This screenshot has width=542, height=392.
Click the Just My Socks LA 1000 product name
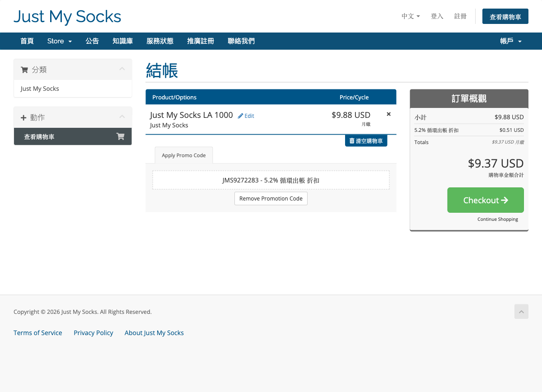(192, 115)
